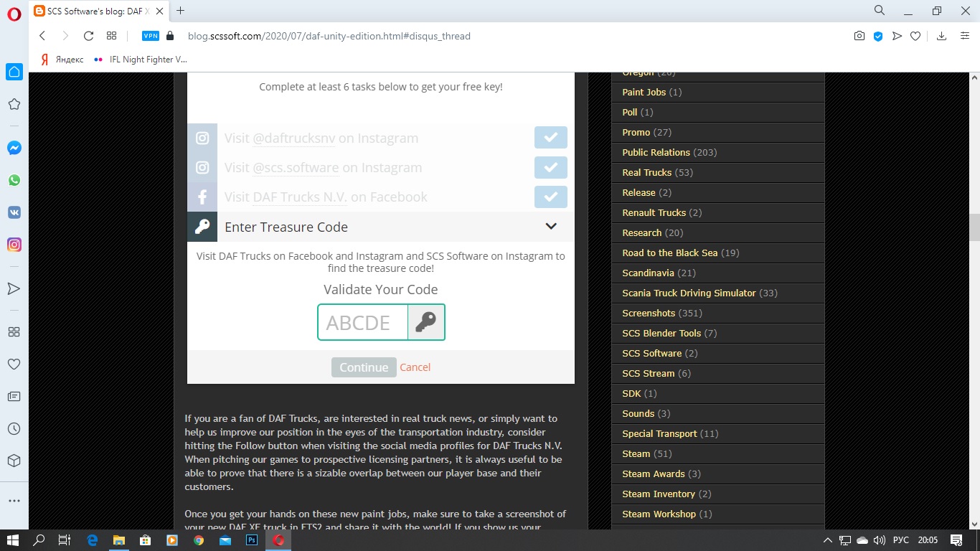The height and width of the screenshot is (551, 980).
Task: Open Messenger in Opera sidebar
Action: point(14,148)
